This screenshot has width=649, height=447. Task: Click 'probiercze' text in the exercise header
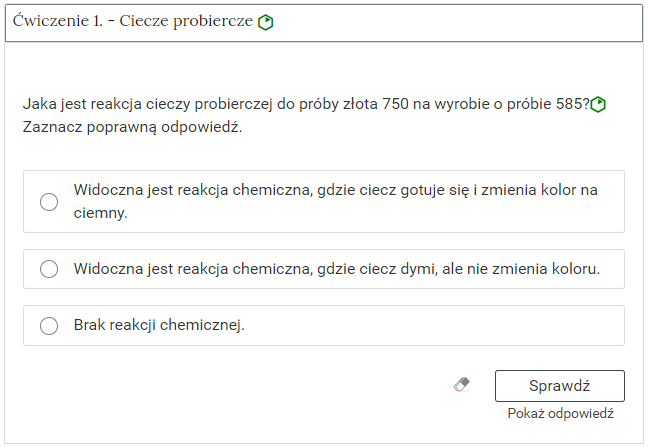(213, 22)
